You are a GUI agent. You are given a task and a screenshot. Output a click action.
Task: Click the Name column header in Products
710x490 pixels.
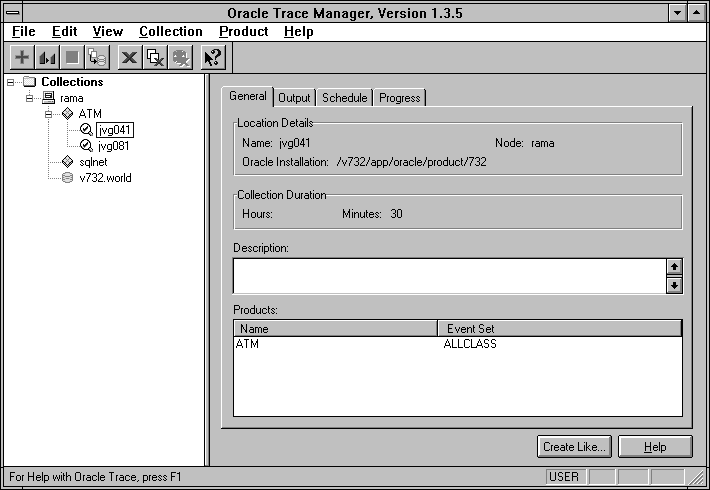coord(336,328)
